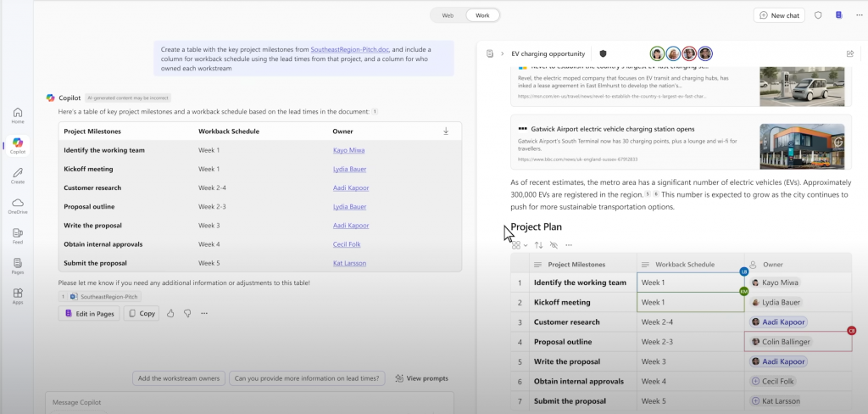Open the SoutheastRegion-Pitch.doc link in prompt
This screenshot has height=414, width=868.
point(349,49)
